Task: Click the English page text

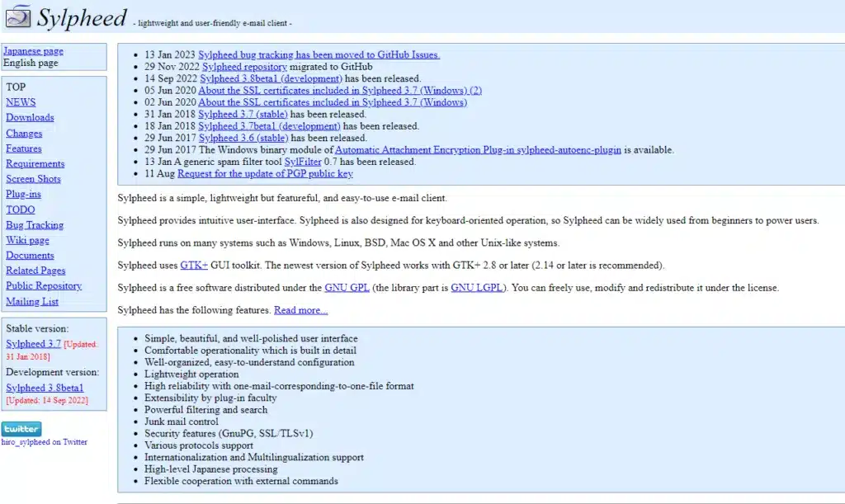Action: (x=31, y=63)
